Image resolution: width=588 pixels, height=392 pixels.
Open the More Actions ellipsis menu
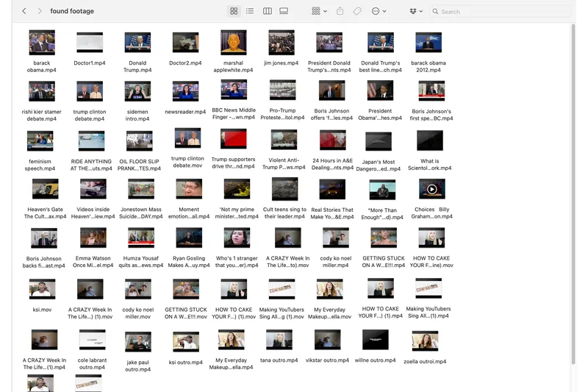pos(379,11)
